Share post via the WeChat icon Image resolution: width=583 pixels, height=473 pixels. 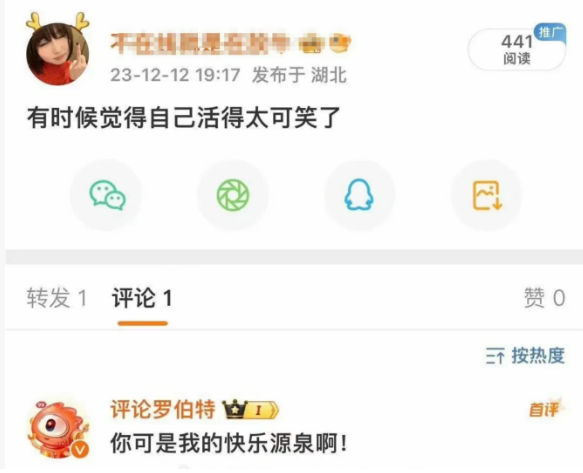click(107, 195)
